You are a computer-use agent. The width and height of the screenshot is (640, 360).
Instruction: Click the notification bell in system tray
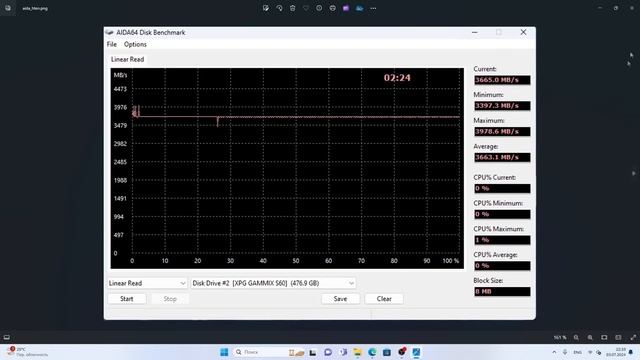click(631, 352)
